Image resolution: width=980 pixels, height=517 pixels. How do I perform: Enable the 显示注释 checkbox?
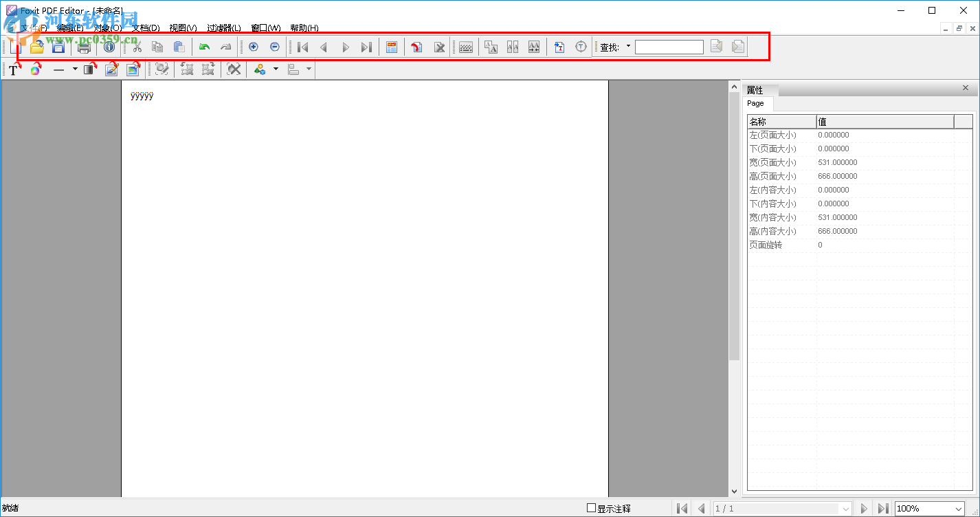(x=590, y=508)
